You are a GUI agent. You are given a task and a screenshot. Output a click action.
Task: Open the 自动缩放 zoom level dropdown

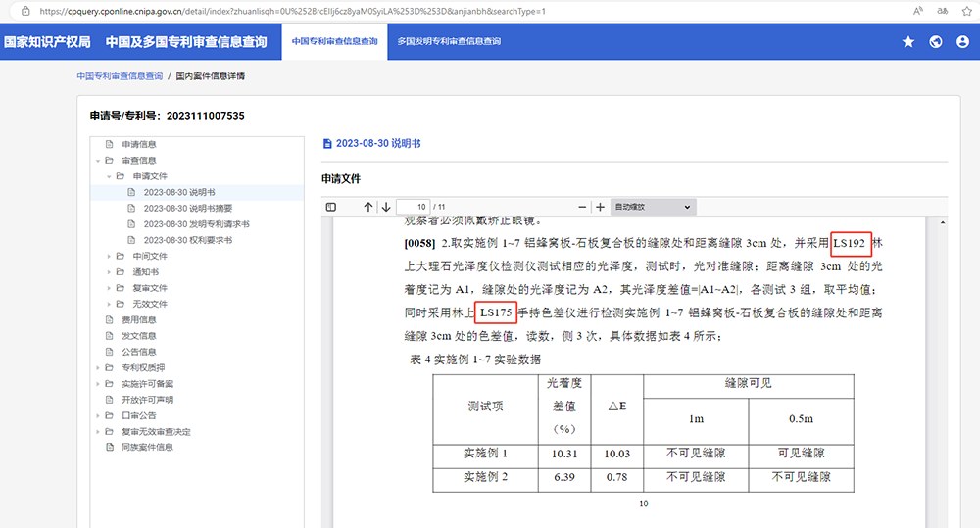click(x=653, y=207)
